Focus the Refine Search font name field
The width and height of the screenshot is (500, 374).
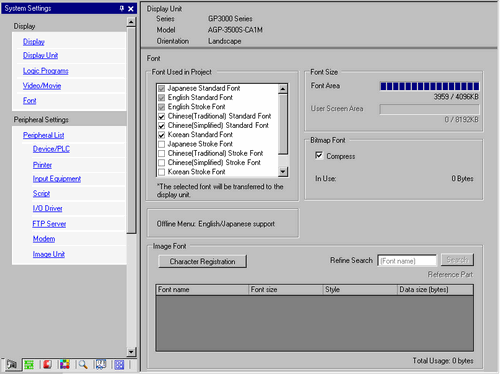(407, 261)
